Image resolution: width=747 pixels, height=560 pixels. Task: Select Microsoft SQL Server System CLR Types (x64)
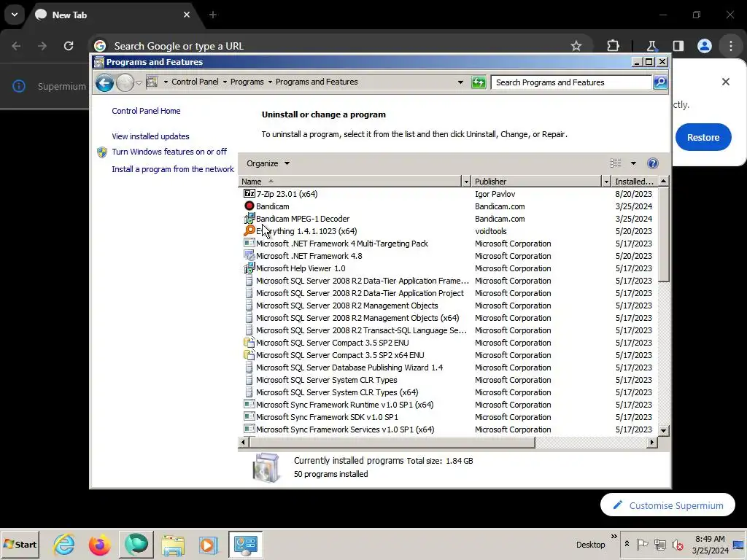(448, 392)
